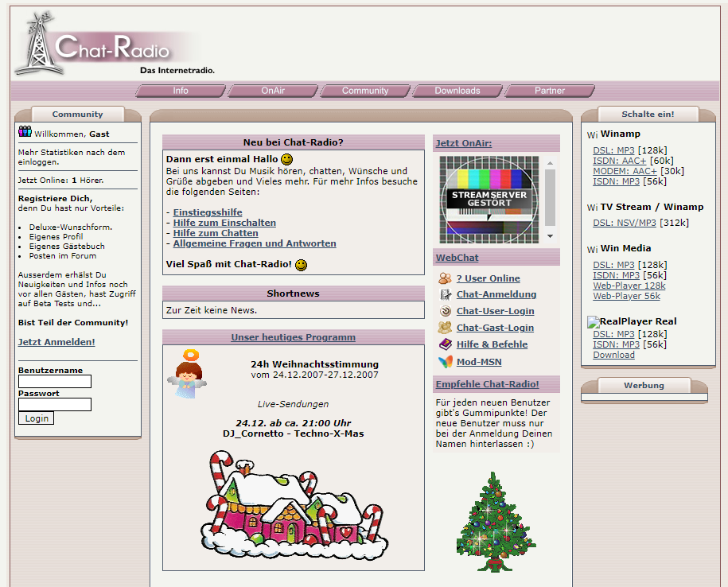Click the Chat-User-Login icon
This screenshot has height=587, width=728.
[445, 311]
